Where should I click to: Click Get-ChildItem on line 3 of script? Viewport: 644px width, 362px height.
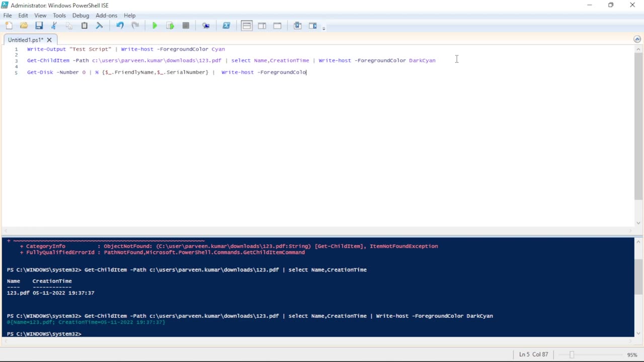[48, 60]
